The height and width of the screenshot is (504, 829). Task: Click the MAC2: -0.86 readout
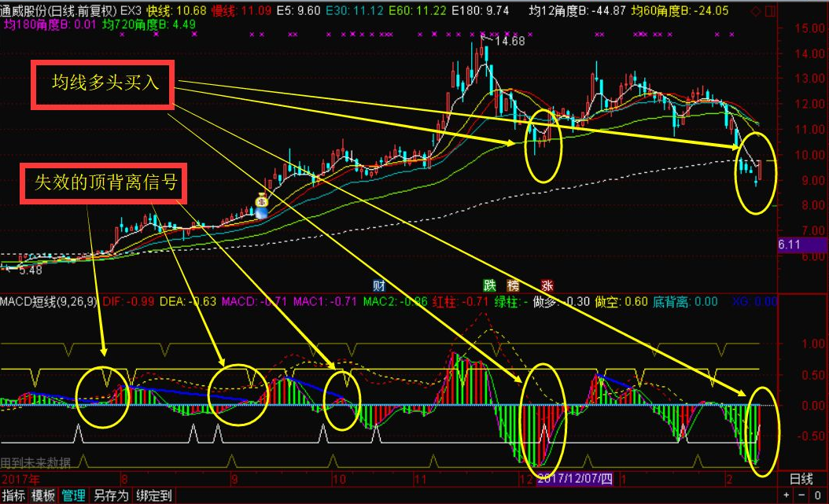pos(396,302)
